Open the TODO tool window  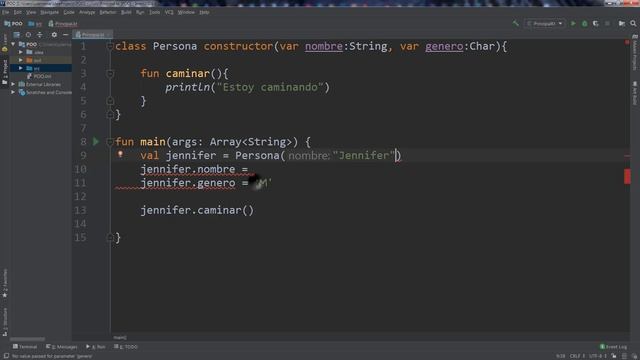[x=126, y=347]
